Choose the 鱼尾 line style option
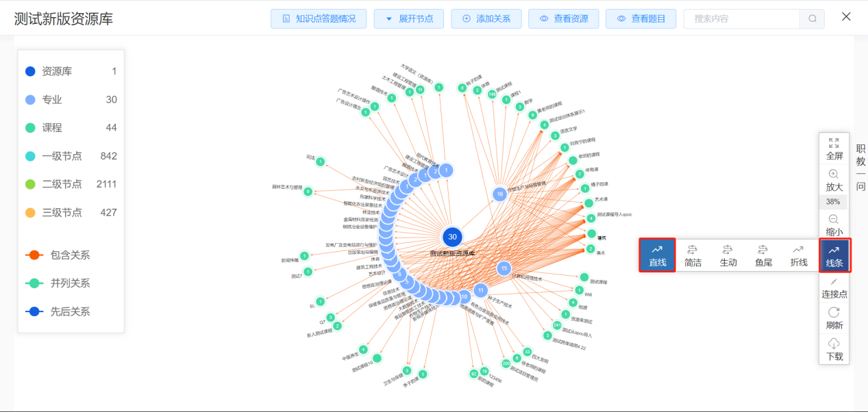868x412 pixels. (x=763, y=255)
